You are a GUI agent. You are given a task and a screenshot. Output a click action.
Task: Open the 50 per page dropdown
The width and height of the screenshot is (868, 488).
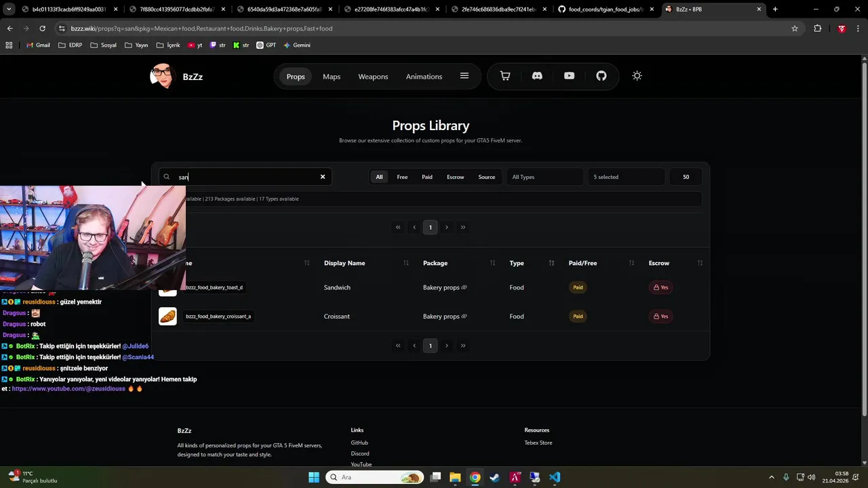click(x=686, y=177)
